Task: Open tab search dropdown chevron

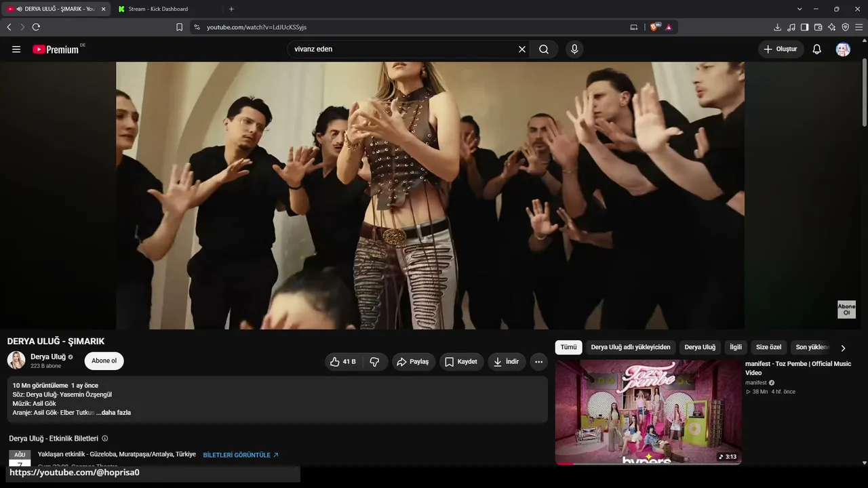Action: (800, 9)
